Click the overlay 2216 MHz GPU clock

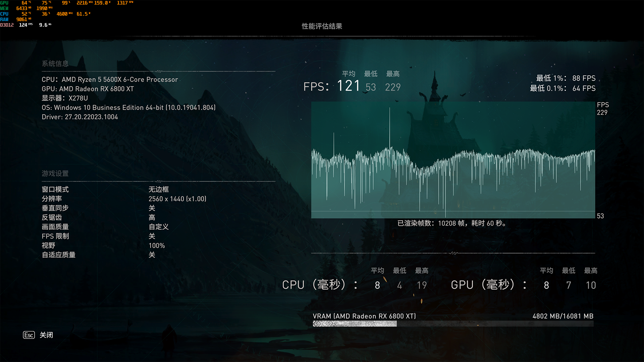[x=85, y=3]
